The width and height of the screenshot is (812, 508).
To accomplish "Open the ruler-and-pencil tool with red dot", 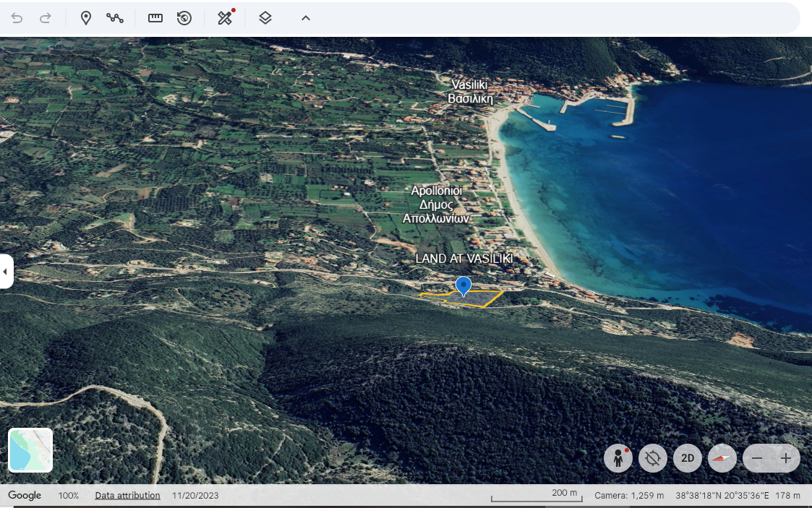I will pyautogui.click(x=225, y=18).
